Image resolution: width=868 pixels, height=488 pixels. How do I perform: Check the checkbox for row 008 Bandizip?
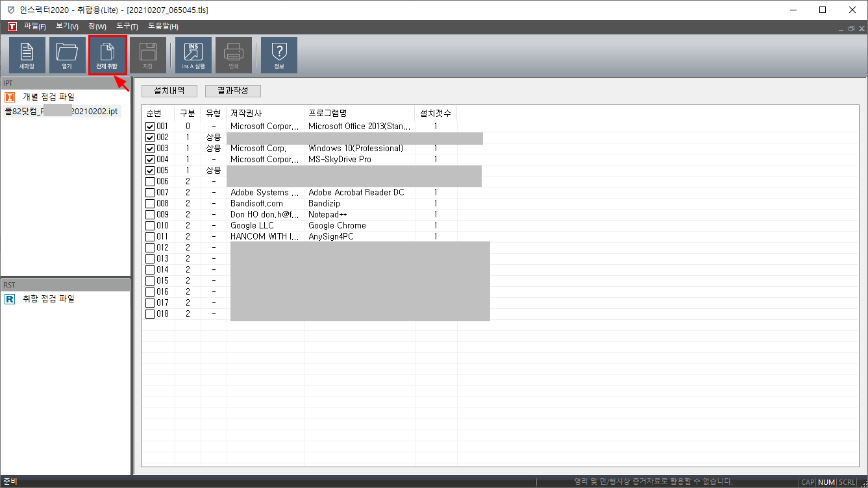[150, 204]
